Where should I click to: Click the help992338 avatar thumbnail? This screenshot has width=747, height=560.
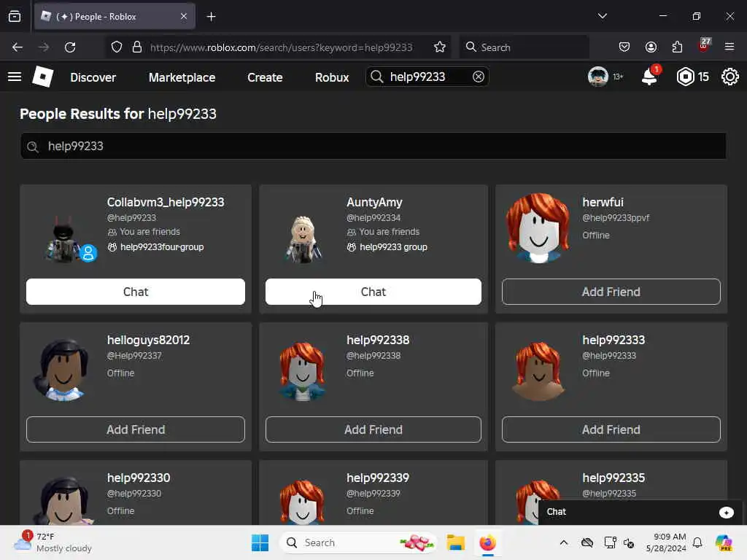tap(302, 370)
